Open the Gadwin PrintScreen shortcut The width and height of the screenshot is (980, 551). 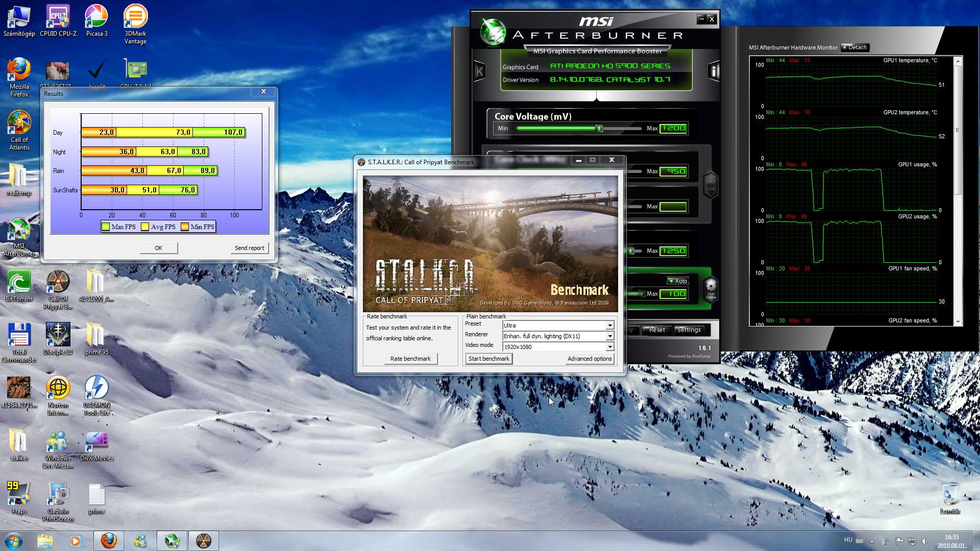coord(58,502)
